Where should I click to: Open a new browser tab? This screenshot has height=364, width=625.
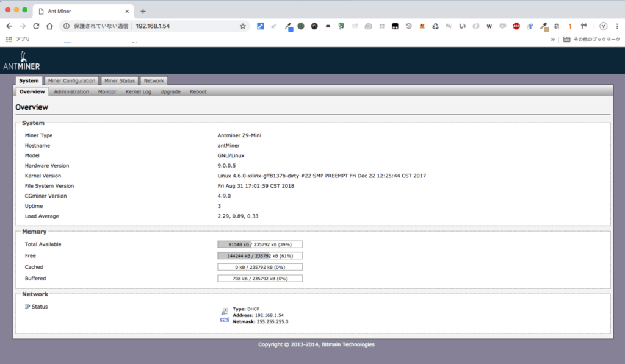(x=143, y=11)
